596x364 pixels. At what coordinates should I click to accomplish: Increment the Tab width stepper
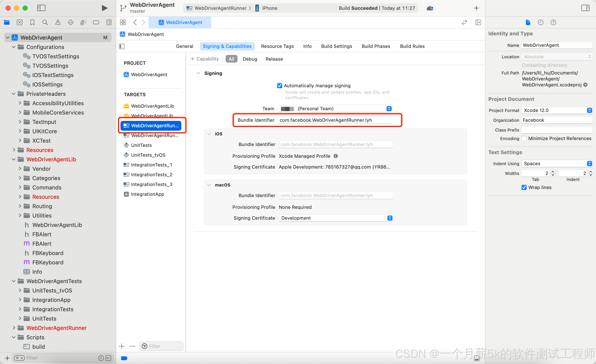[x=553, y=172]
